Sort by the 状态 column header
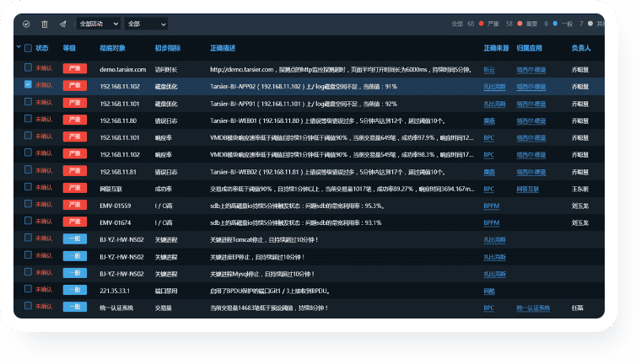The width and height of the screenshot is (641, 364). pyautogui.click(x=41, y=48)
